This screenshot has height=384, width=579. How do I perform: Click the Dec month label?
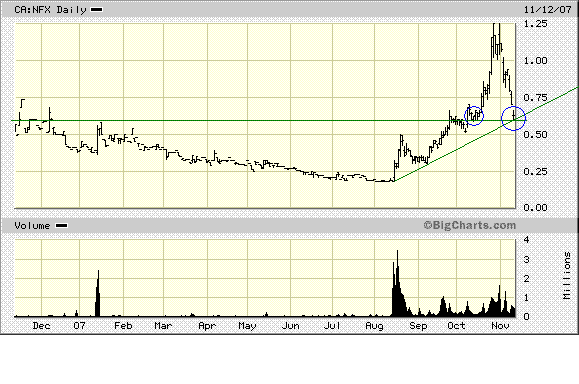pyautogui.click(x=41, y=326)
